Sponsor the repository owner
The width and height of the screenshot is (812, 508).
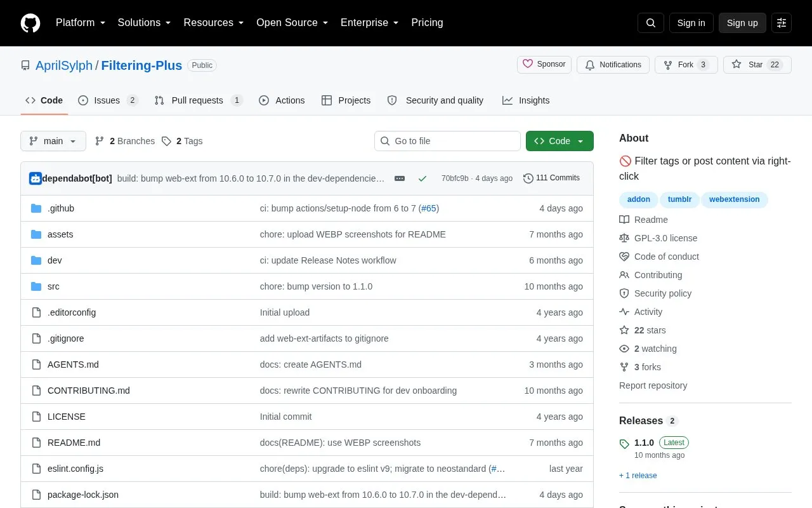coord(544,64)
